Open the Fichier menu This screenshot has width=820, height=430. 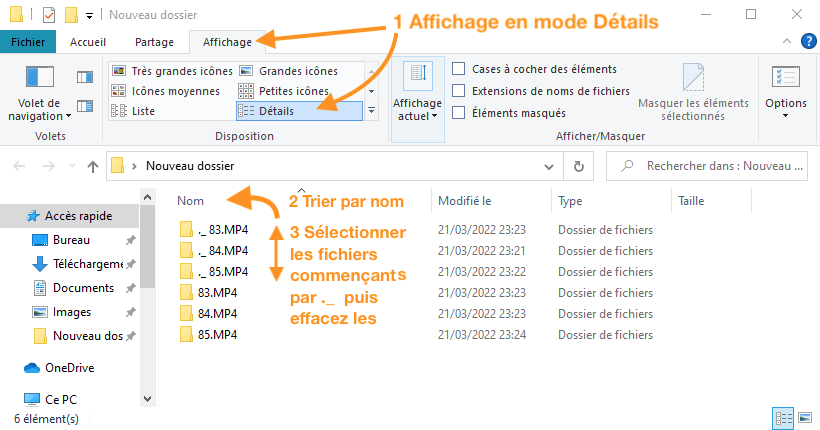click(x=28, y=42)
